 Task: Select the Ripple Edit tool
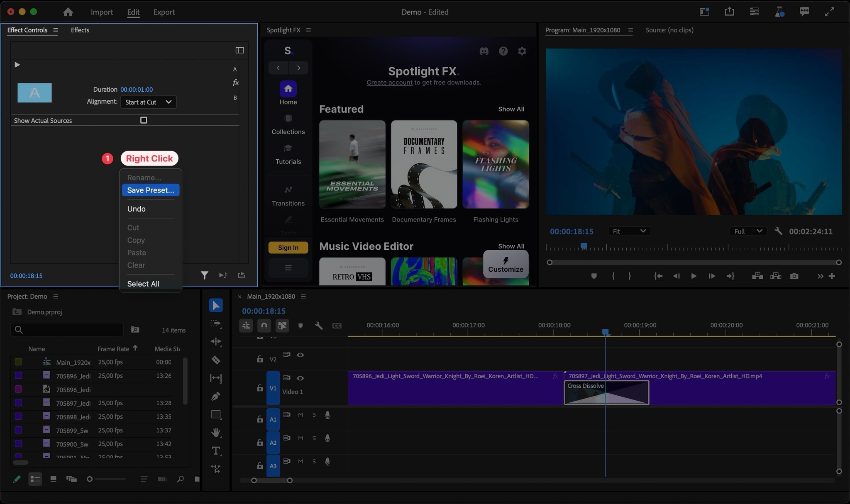215,341
